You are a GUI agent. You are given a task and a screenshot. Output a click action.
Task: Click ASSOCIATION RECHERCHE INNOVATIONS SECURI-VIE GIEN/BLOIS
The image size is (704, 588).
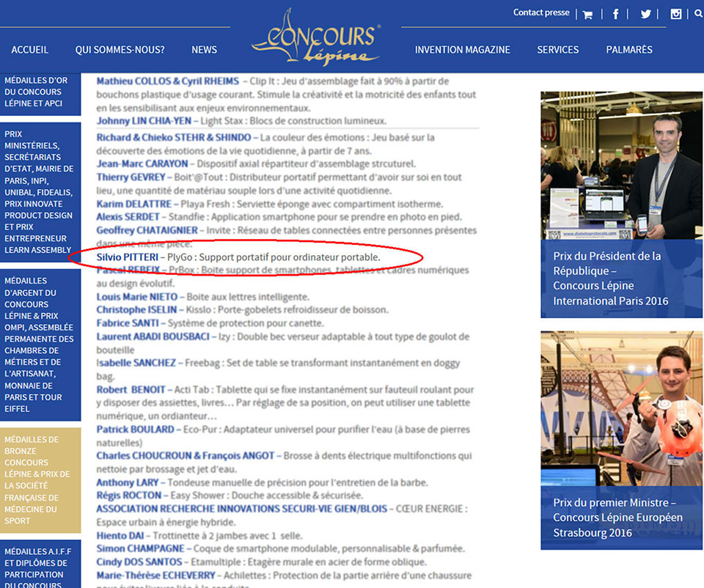click(x=241, y=509)
